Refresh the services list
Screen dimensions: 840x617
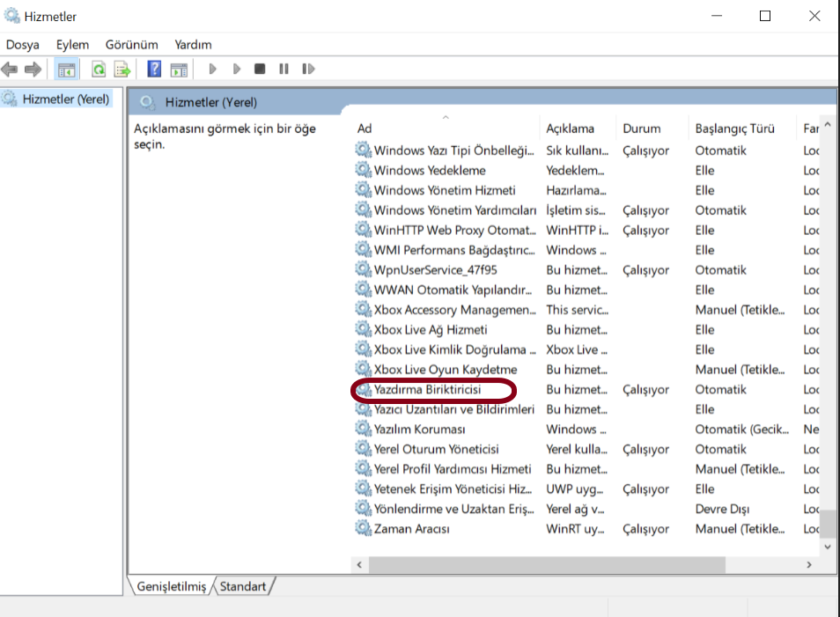[98, 69]
